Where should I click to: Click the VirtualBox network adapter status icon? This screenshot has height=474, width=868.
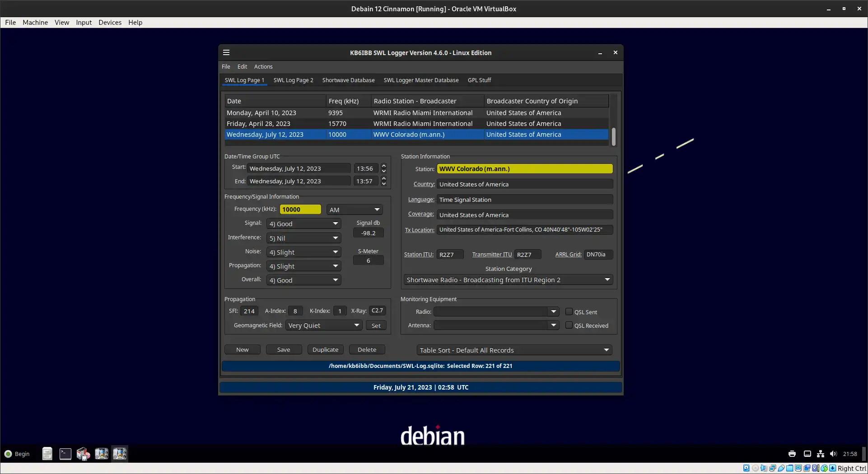tap(772, 468)
